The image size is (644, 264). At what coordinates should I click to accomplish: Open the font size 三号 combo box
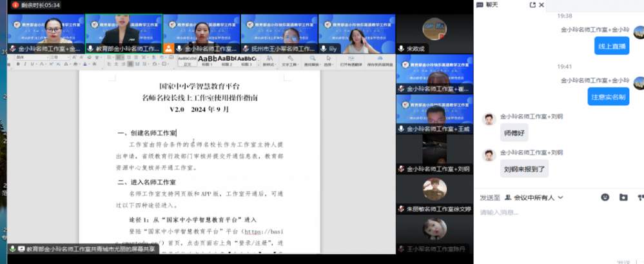click(x=59, y=57)
